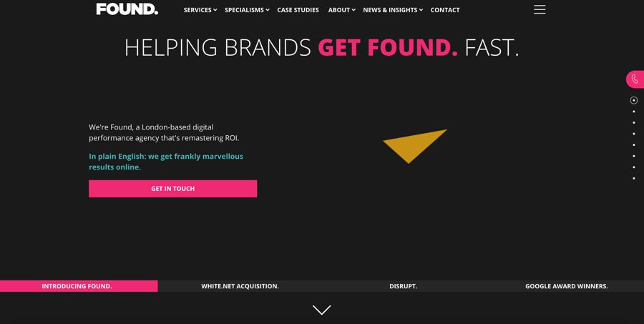This screenshot has width=644, height=324.
Task: Open the hamburger menu icon
Action: pyautogui.click(x=540, y=9)
